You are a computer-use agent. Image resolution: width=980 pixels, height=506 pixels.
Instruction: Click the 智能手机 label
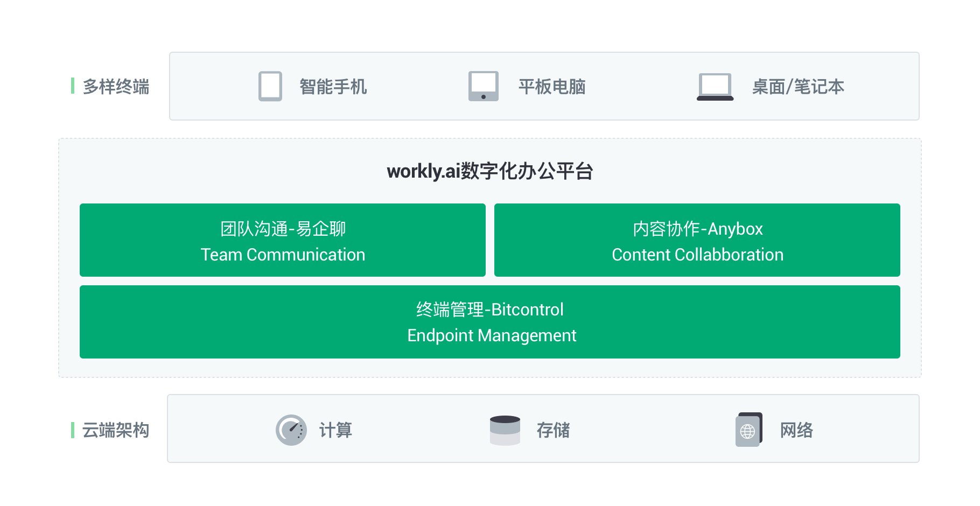pos(333,87)
